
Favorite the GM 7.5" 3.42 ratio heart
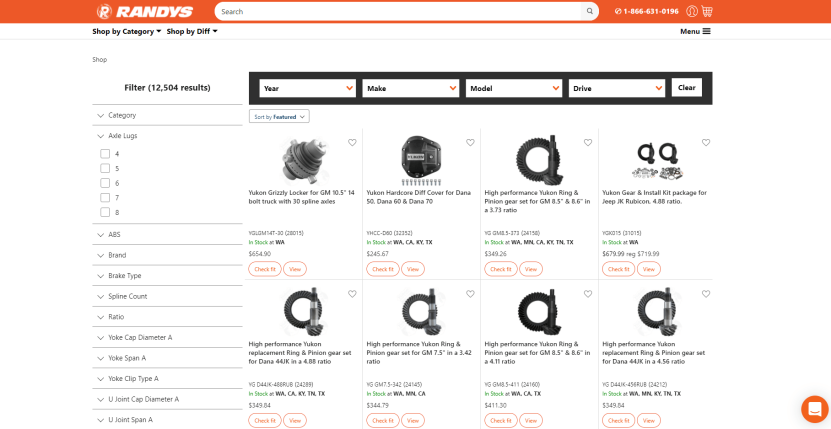click(x=470, y=294)
